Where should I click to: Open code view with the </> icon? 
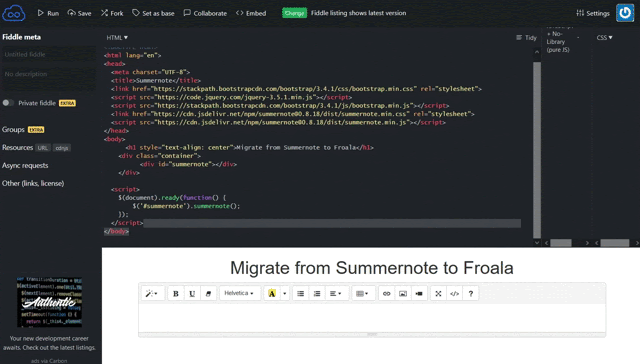point(454,293)
